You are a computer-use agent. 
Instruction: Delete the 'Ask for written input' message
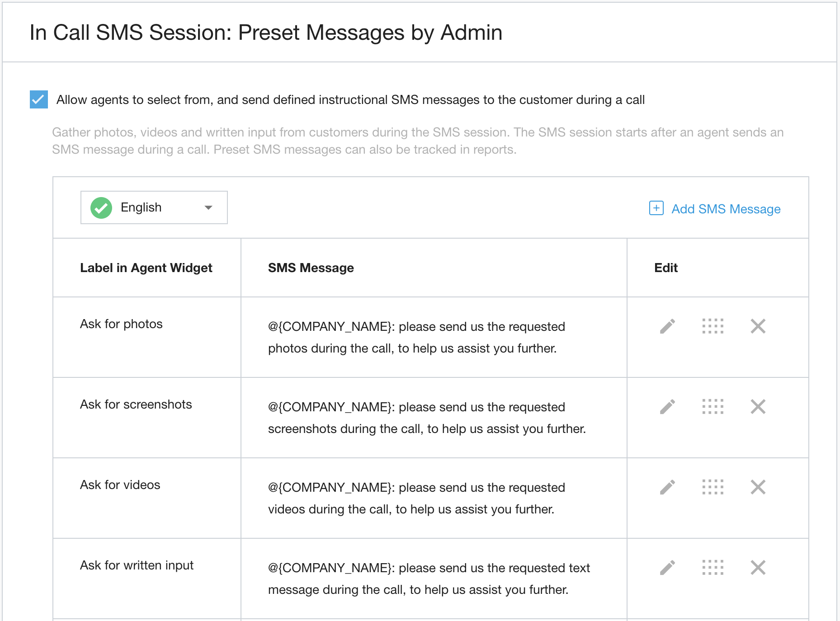758,567
